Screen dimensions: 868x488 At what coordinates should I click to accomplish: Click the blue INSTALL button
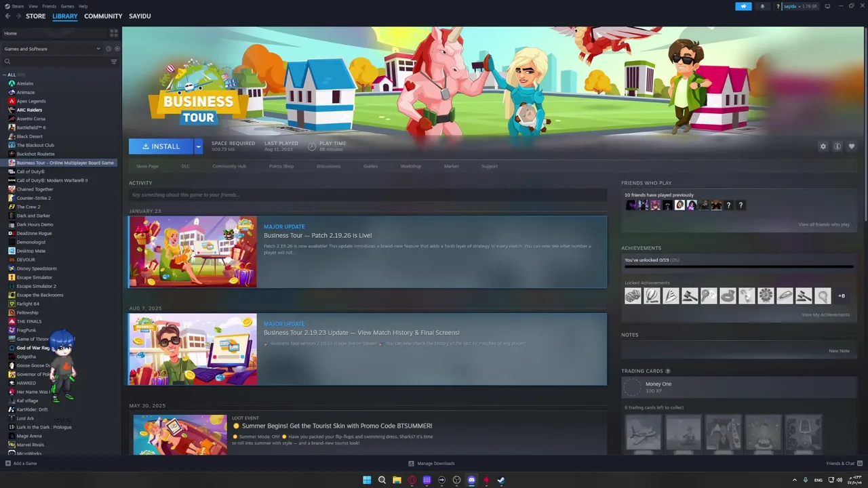(161, 146)
